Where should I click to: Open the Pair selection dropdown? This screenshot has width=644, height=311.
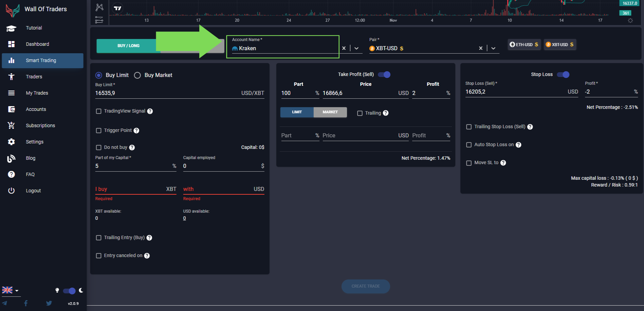point(493,48)
